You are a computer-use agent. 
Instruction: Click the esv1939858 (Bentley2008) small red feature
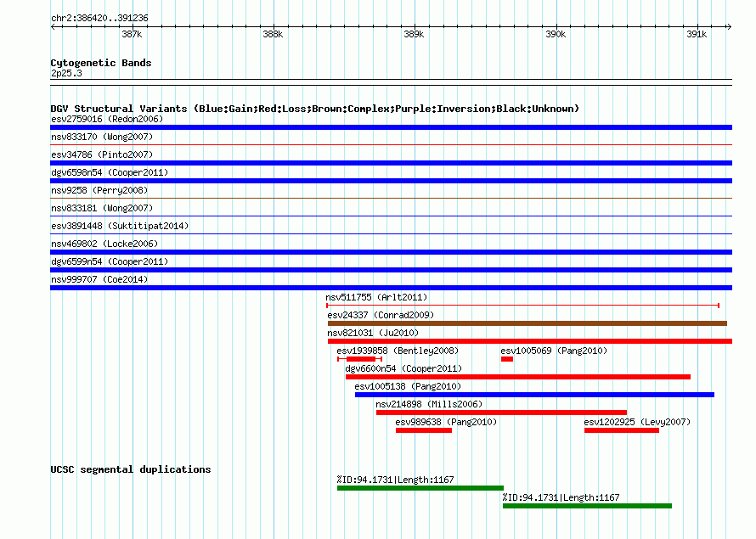point(359,359)
